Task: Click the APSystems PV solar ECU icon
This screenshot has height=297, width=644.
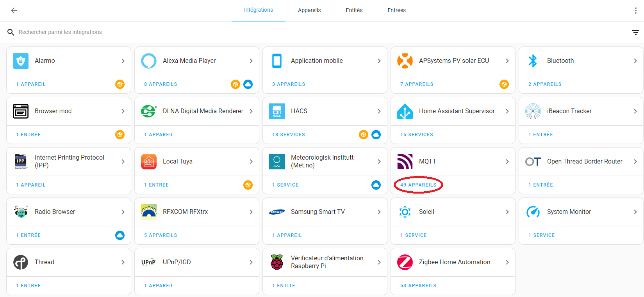Action: pyautogui.click(x=405, y=61)
